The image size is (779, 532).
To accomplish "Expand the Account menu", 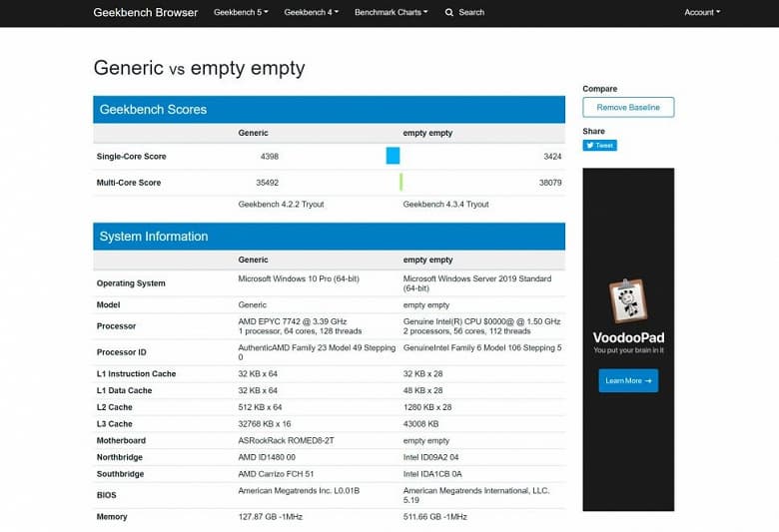I will tap(701, 13).
